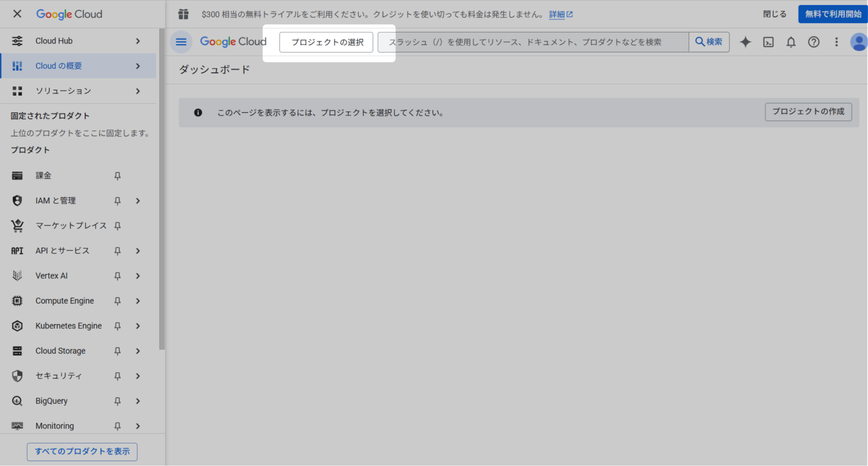Click the プロジェクトの作成 button
Screen dimensions: 868x466
click(x=808, y=112)
